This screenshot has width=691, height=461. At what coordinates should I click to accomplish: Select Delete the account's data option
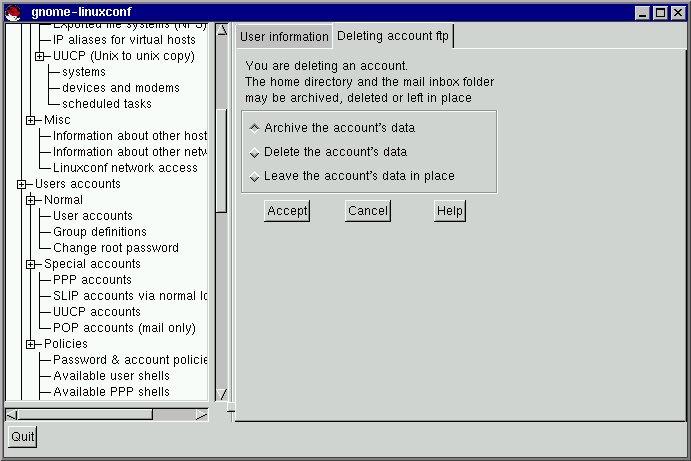pyautogui.click(x=254, y=153)
